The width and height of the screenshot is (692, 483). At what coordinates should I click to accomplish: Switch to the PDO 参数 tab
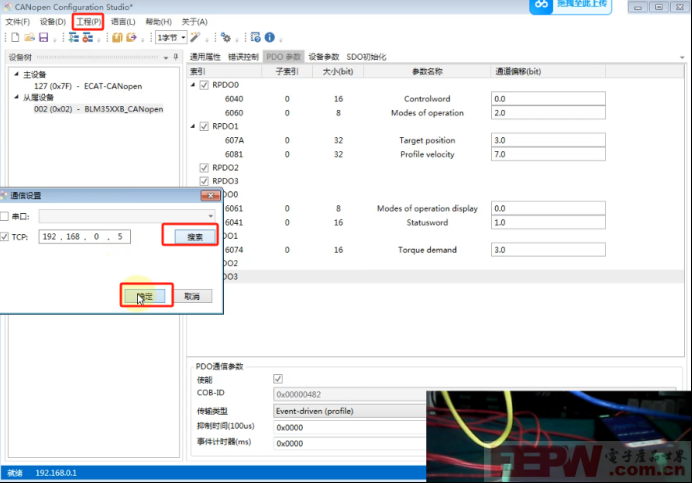tap(283, 57)
